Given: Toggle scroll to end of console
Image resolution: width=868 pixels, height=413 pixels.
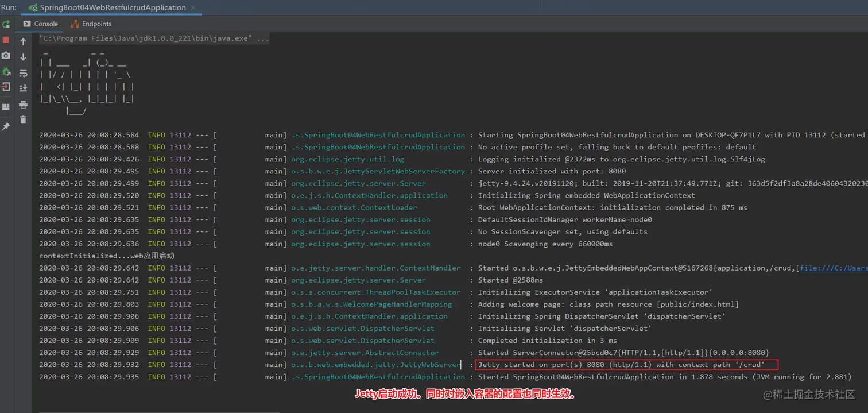Looking at the screenshot, I should [x=23, y=88].
